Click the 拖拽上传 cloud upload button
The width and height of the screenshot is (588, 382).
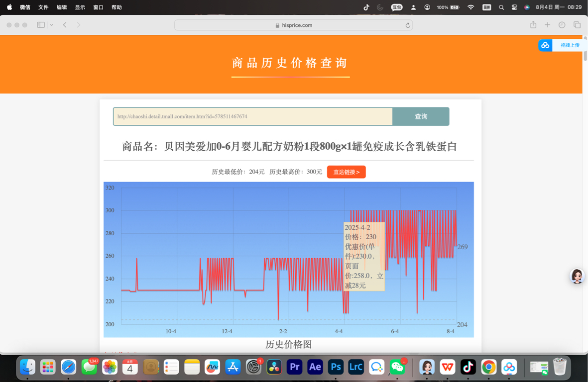(560, 45)
